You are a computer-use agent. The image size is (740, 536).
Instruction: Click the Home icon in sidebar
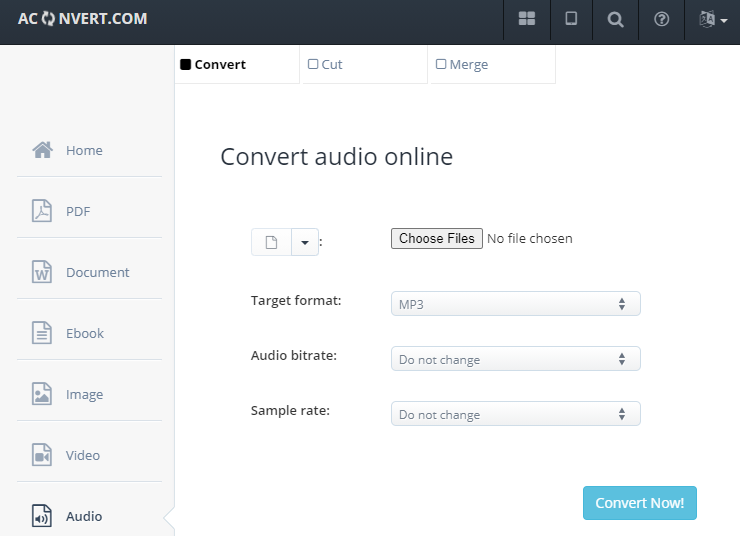pyautogui.click(x=42, y=150)
